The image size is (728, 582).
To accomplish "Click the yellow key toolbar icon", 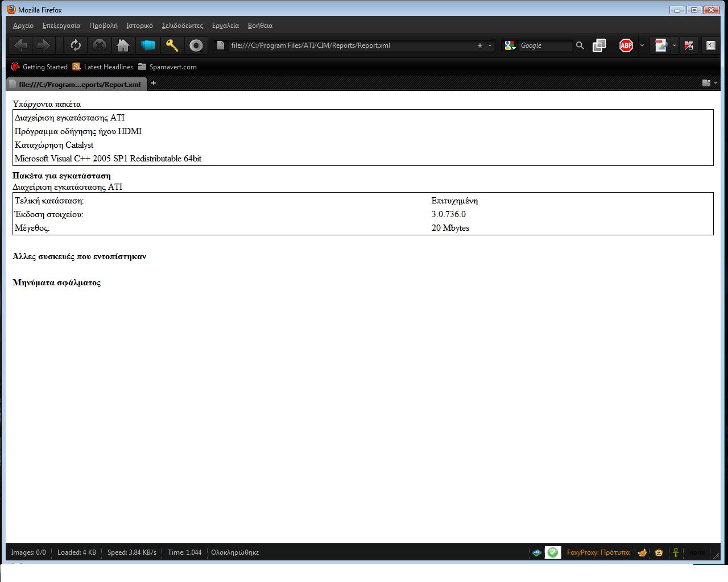I will (x=172, y=45).
